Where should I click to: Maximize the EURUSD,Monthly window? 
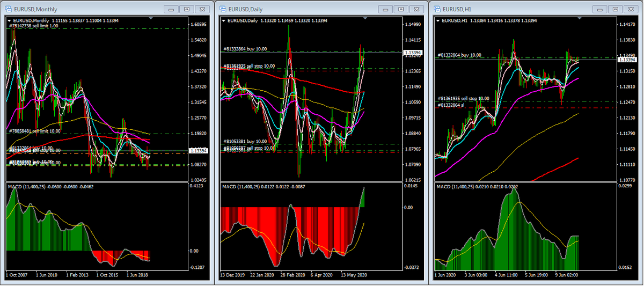186,9
